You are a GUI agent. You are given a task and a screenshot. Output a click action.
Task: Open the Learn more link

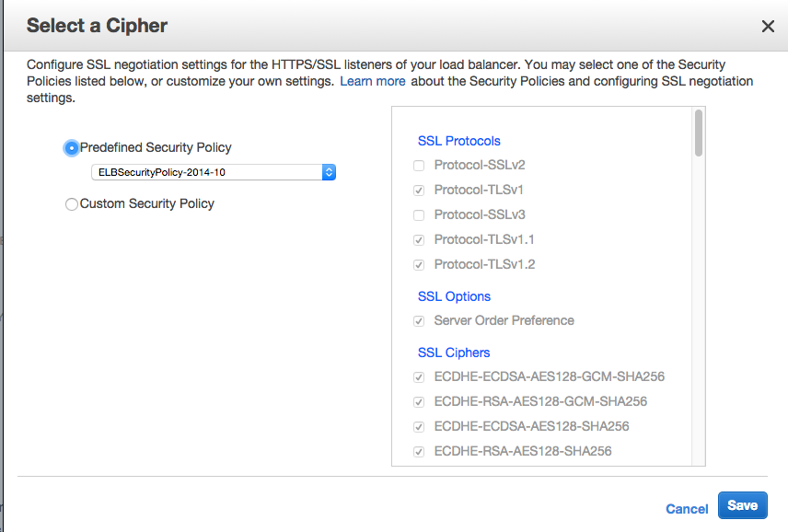(373, 81)
